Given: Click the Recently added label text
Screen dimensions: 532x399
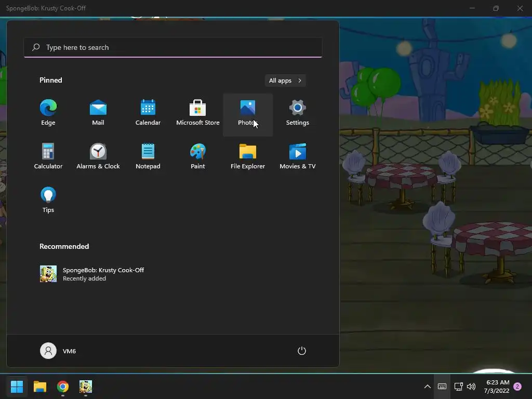Looking at the screenshot, I should (x=85, y=278).
